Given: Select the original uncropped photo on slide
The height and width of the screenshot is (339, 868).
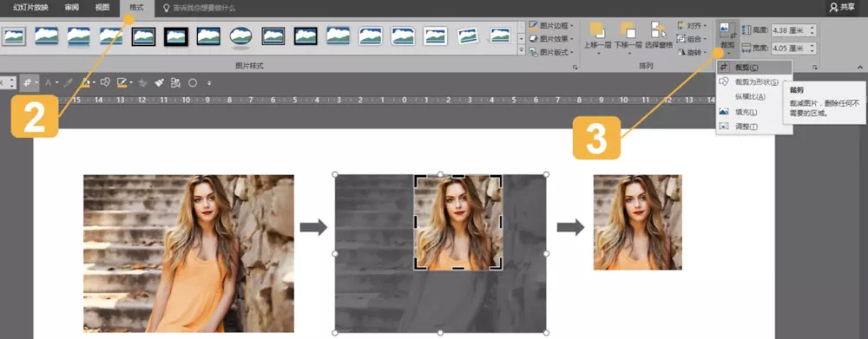Looking at the screenshot, I should (x=188, y=254).
